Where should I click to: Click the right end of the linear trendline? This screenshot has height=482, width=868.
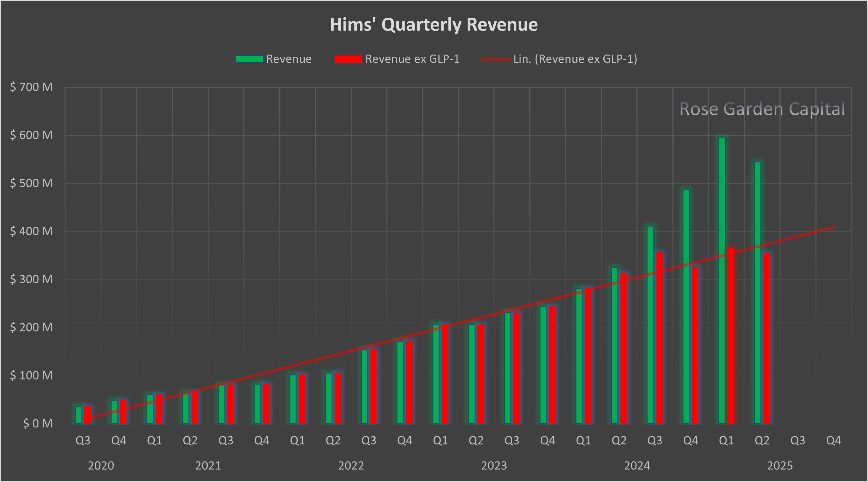833,227
